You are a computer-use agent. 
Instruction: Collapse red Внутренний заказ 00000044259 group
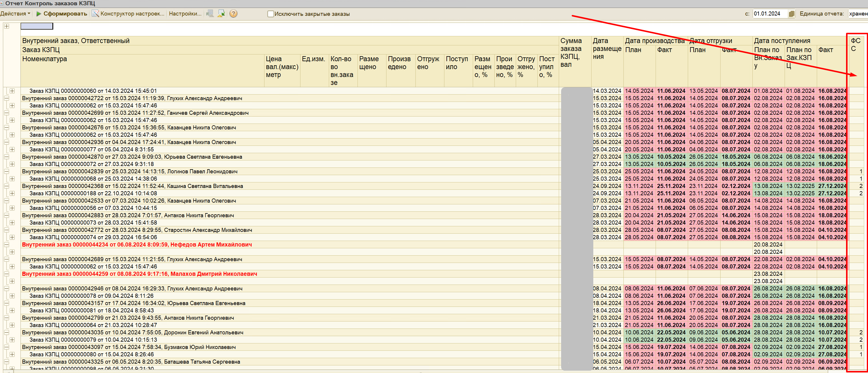pos(6,274)
